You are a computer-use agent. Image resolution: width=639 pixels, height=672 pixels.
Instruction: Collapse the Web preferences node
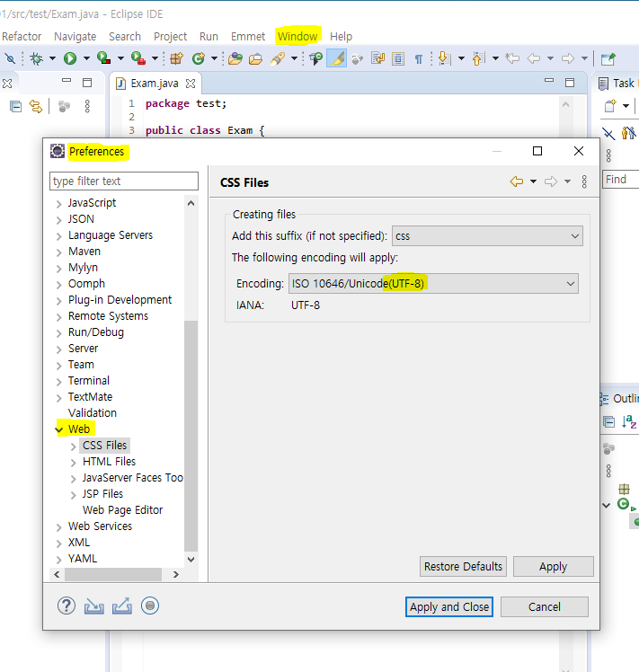tap(59, 429)
